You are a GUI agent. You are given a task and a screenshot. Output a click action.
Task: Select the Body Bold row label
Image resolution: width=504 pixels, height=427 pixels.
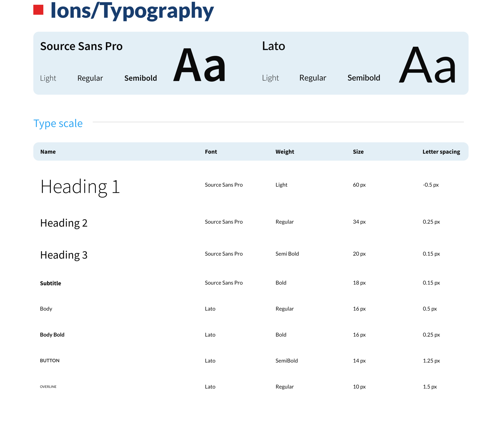point(52,335)
